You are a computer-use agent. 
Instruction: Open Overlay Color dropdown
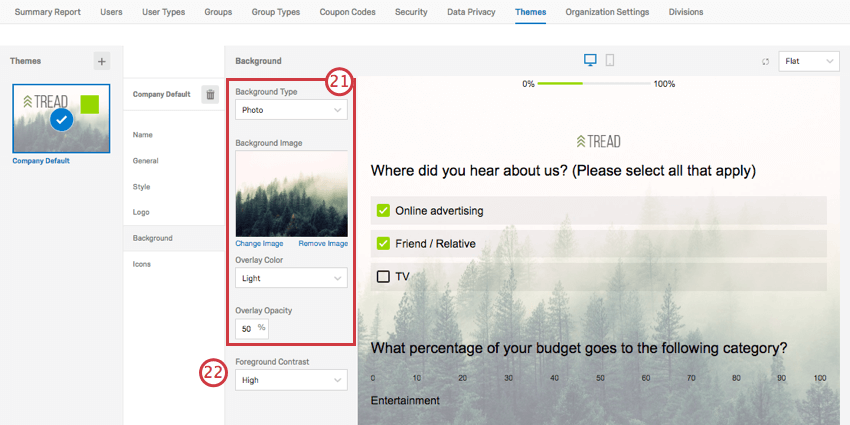point(291,278)
